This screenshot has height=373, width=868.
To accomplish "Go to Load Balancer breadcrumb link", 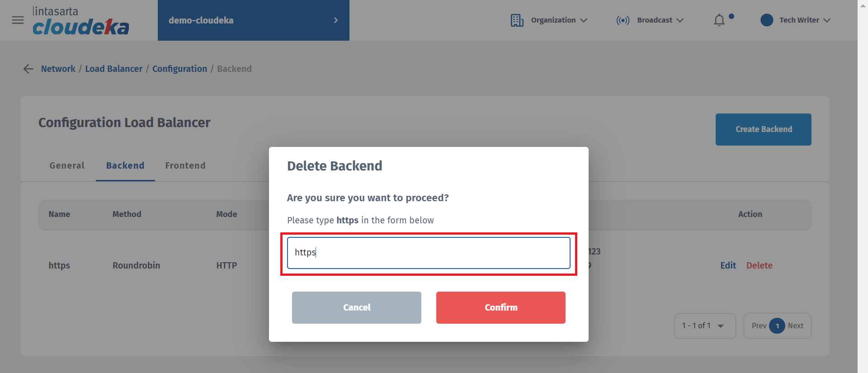I will (114, 69).
